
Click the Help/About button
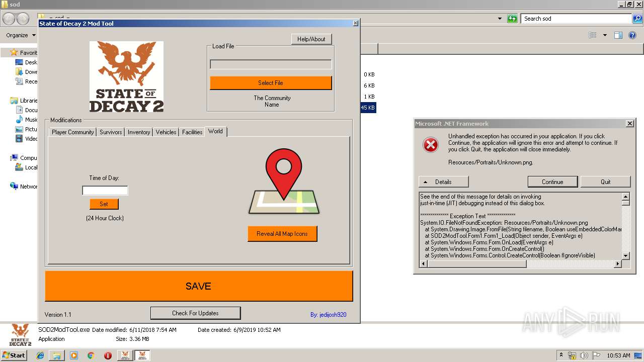point(311,39)
